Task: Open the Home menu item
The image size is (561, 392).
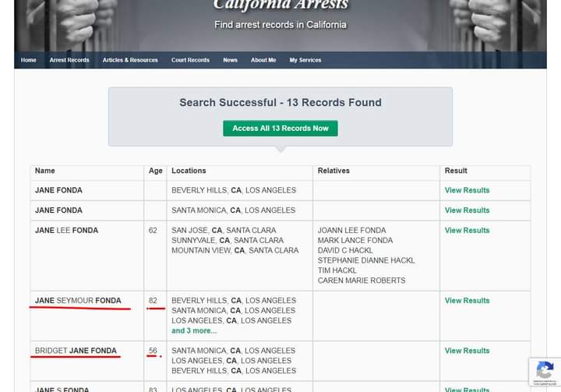Action: tap(29, 60)
